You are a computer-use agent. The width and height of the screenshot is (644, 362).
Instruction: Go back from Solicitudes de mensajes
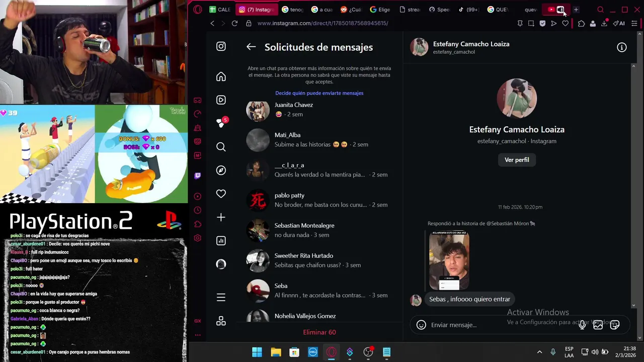[x=251, y=47]
